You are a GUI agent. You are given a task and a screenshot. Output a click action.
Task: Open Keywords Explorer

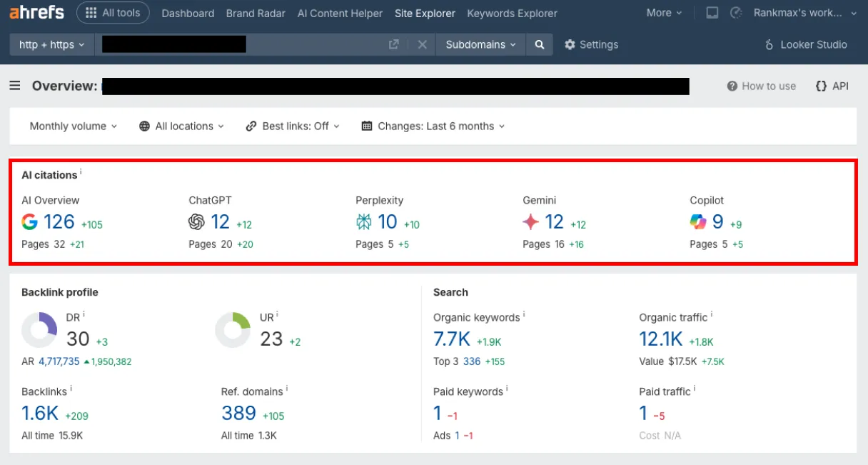[x=512, y=13]
